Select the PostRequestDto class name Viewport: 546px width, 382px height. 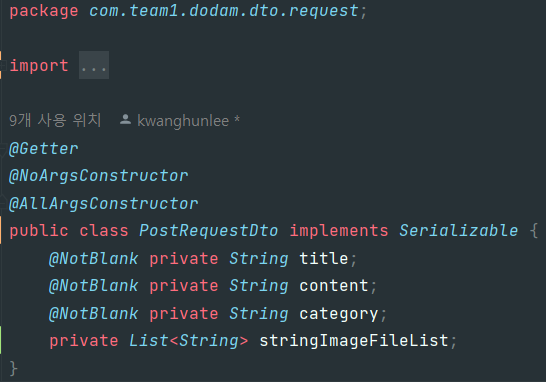click(x=209, y=231)
